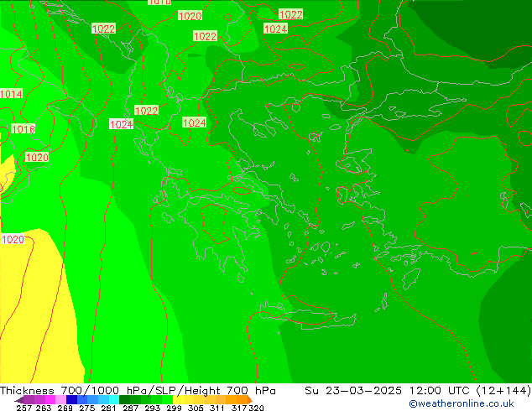This screenshot has width=532, height=411.
Task: Click legend value 287
Action: [x=131, y=408]
